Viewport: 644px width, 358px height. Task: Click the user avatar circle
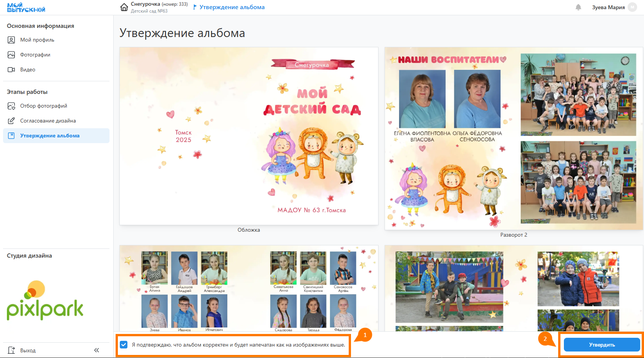633,7
